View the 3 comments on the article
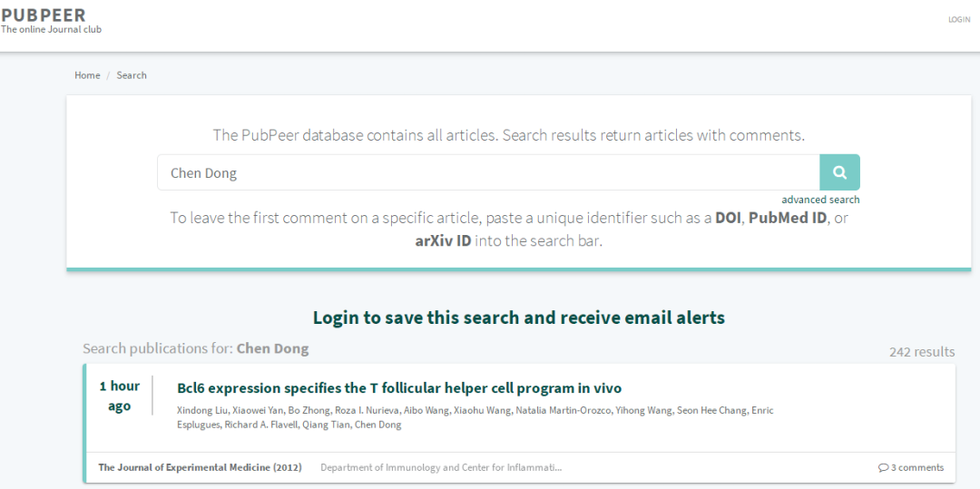The height and width of the screenshot is (489, 980). coord(916,468)
